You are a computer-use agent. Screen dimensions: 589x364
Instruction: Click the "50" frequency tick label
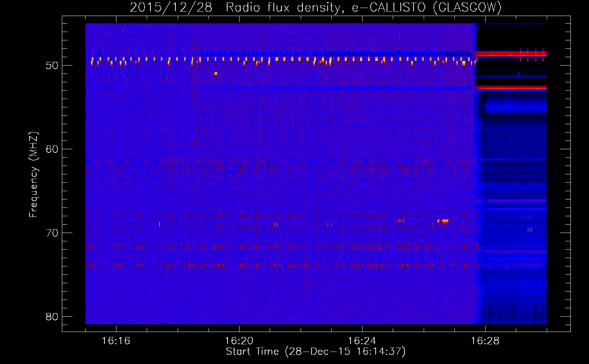pos(52,66)
